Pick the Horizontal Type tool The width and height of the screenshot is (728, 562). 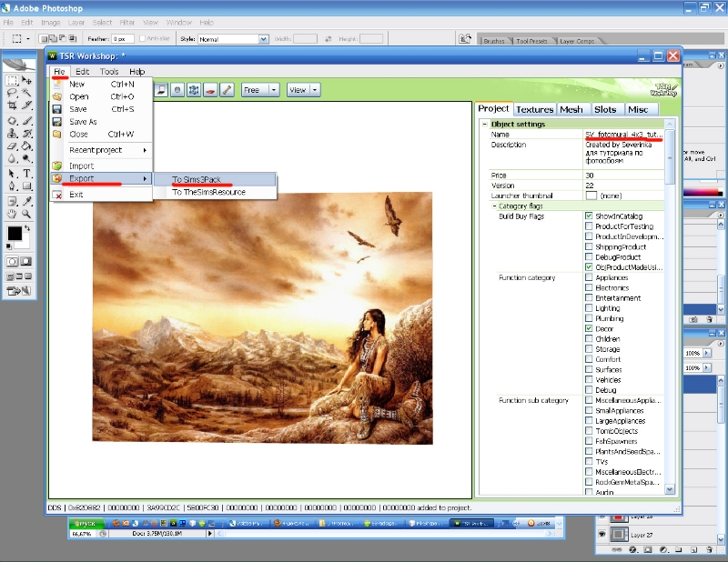point(27,174)
